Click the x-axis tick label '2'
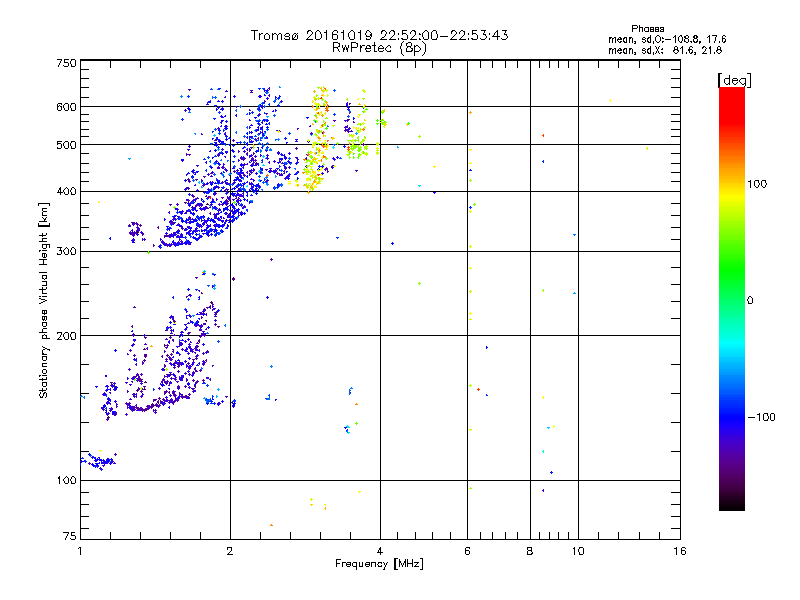Viewport: 800px width, 600px height. [230, 551]
